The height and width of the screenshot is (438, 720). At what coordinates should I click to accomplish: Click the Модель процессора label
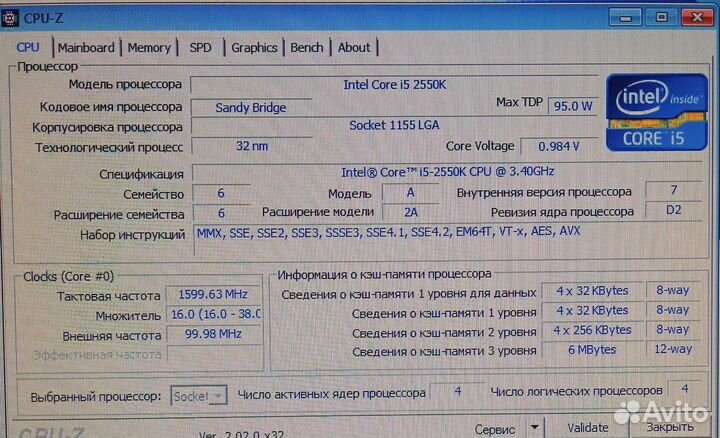tap(125, 84)
